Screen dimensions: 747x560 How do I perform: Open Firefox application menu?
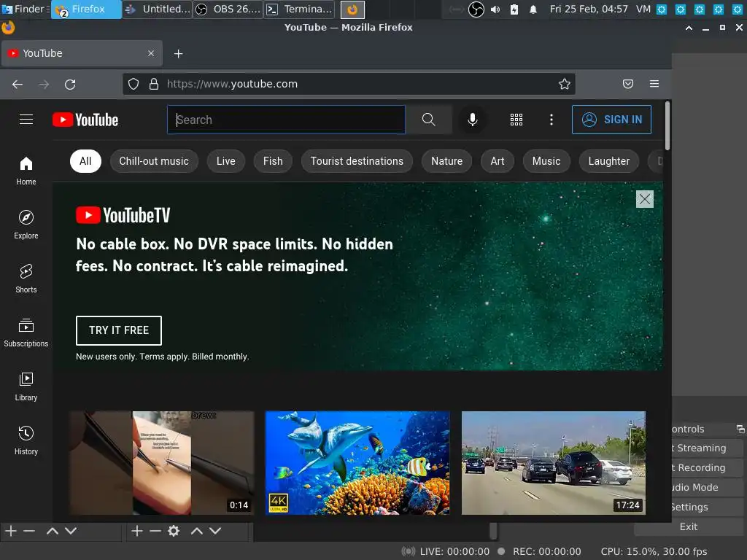[x=654, y=84]
